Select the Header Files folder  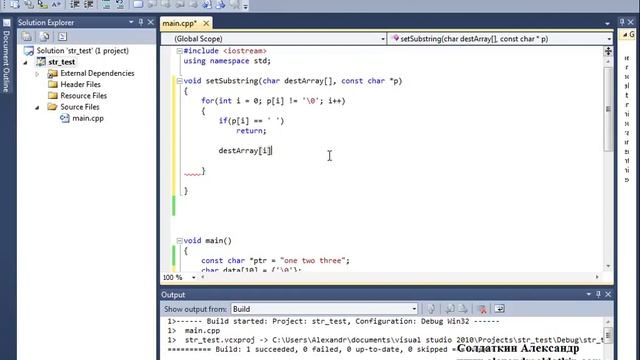(x=80, y=84)
